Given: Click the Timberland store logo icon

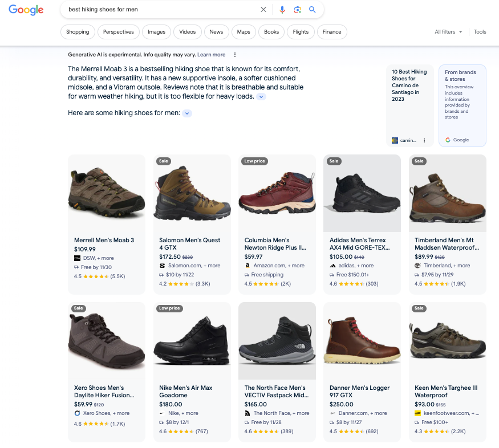Looking at the screenshot, I should coord(417,266).
